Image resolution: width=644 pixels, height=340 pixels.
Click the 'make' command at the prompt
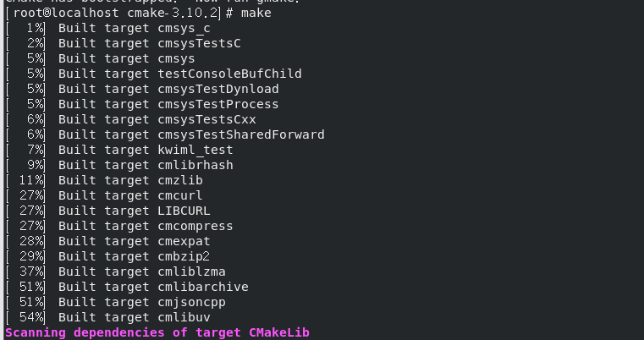coord(256,14)
